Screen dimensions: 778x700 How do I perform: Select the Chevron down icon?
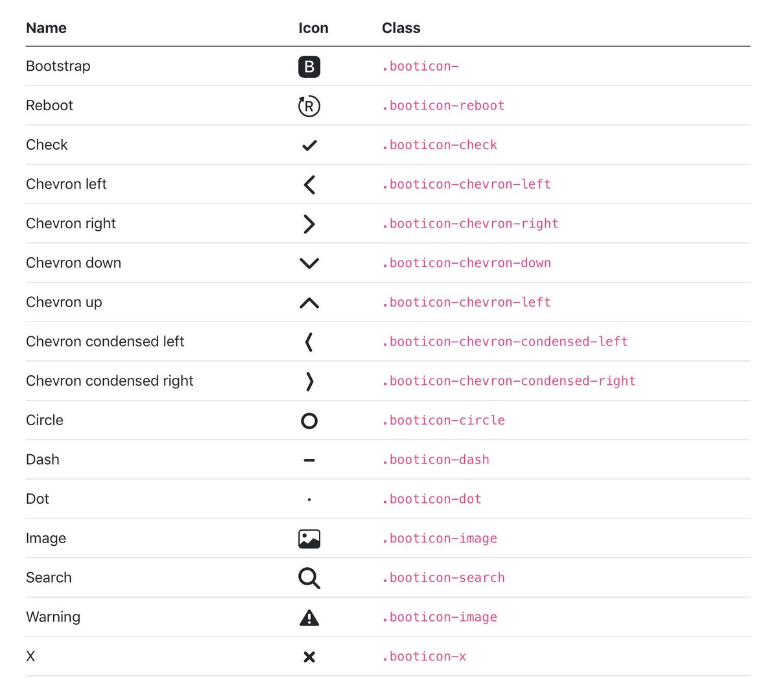tap(309, 263)
